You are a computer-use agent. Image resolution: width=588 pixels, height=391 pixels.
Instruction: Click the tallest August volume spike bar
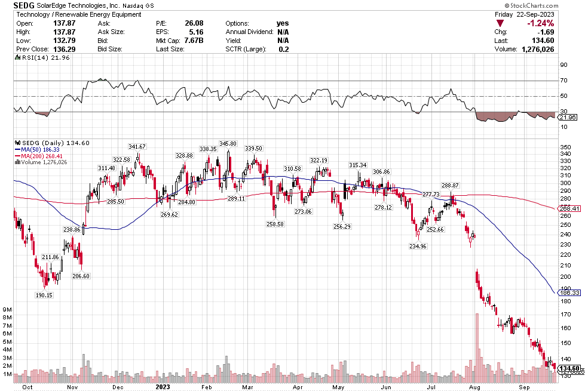click(477, 347)
